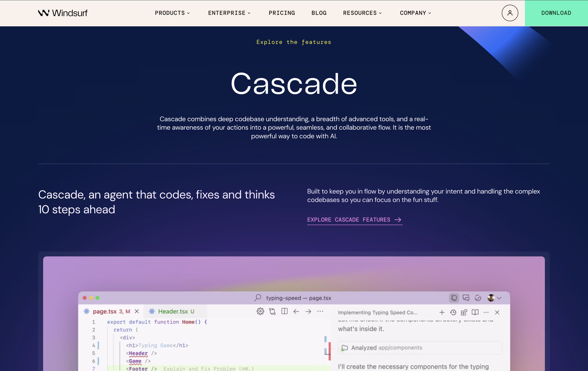Go forward with the right arrow in editor toolbar
The image size is (588, 371).
pyautogui.click(x=308, y=311)
